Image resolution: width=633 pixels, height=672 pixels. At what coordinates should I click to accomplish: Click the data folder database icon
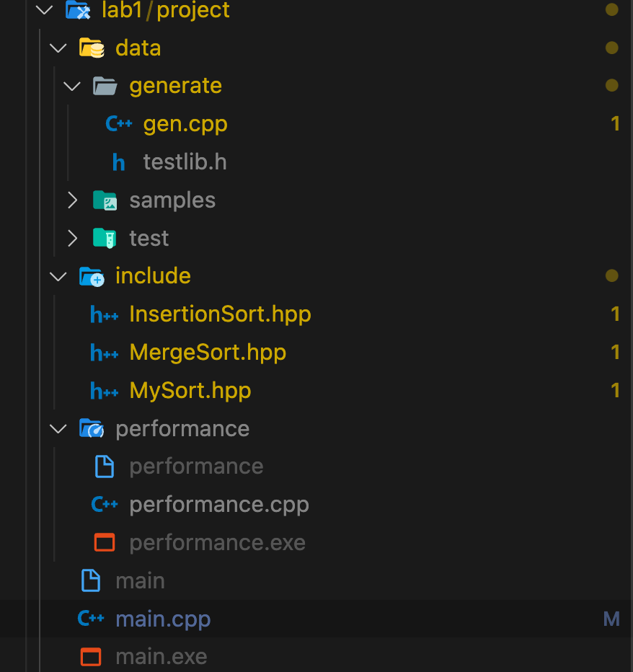click(x=92, y=48)
